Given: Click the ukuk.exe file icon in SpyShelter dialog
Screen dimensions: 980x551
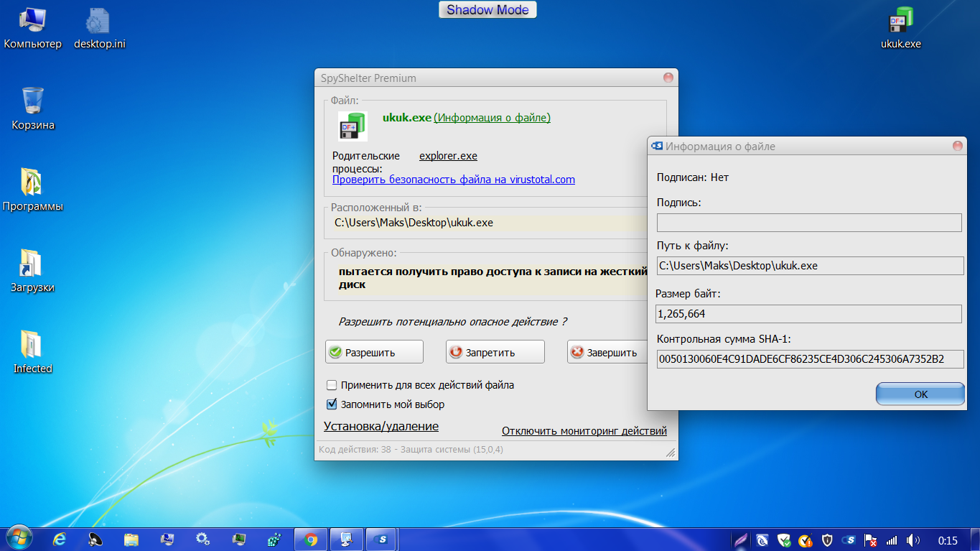Looking at the screenshot, I should [353, 126].
